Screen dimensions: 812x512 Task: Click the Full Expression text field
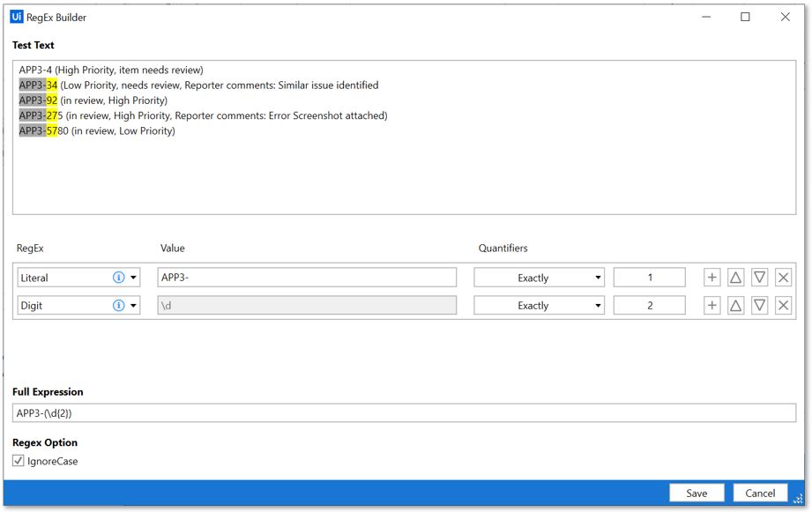click(x=405, y=412)
